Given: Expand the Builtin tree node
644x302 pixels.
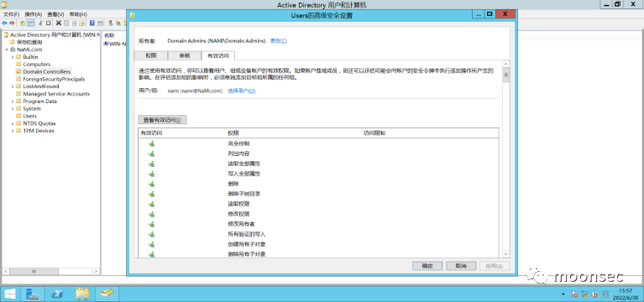Looking at the screenshot, I should (x=13, y=57).
